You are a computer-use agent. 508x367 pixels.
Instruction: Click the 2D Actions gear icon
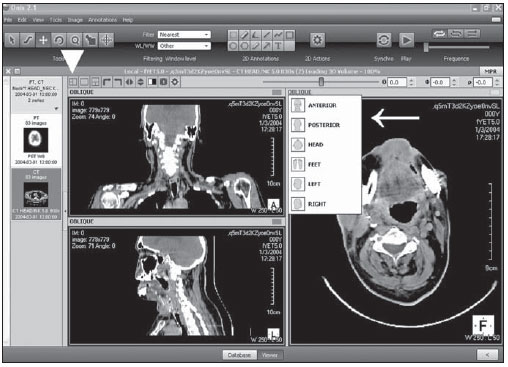coord(317,40)
